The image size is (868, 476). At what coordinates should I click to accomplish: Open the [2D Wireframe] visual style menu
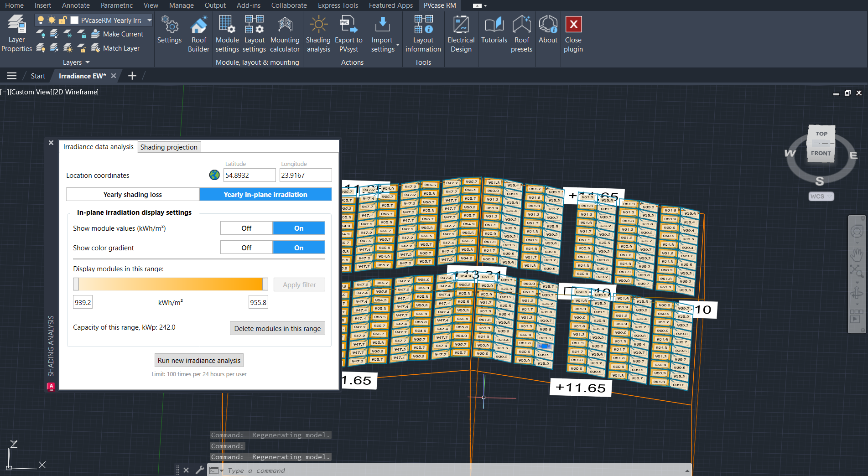76,92
